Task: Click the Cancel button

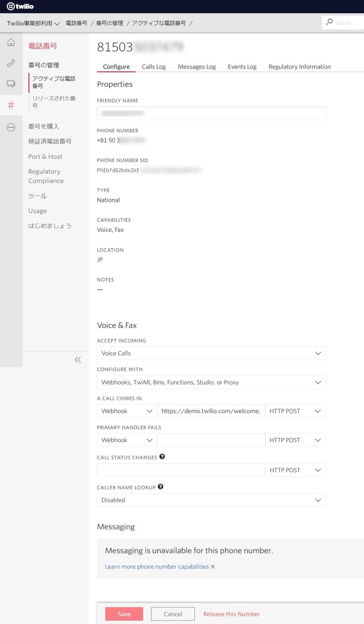Action: pyautogui.click(x=173, y=614)
